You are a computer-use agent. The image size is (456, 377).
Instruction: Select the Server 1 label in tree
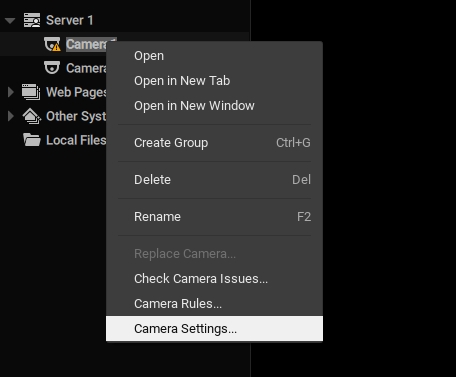(x=70, y=20)
